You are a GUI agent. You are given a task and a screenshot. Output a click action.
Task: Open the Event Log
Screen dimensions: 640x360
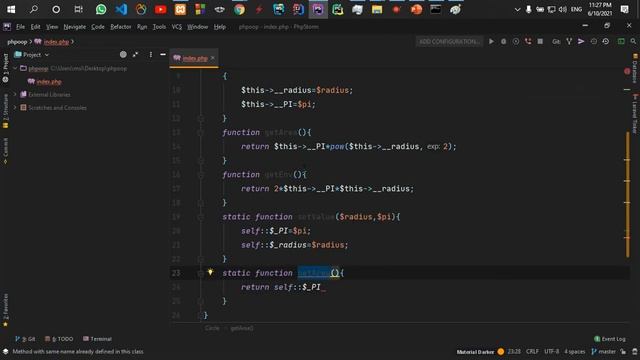[x=610, y=339]
